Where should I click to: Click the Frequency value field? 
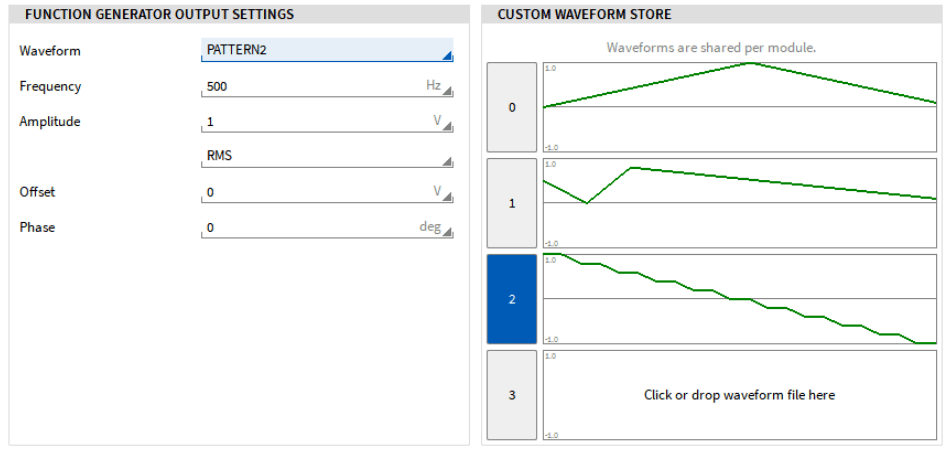[310, 87]
